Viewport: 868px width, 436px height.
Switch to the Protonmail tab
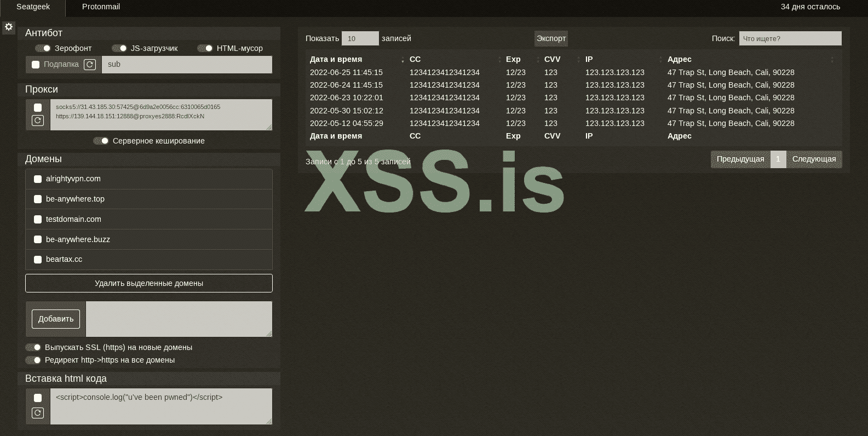click(x=101, y=7)
